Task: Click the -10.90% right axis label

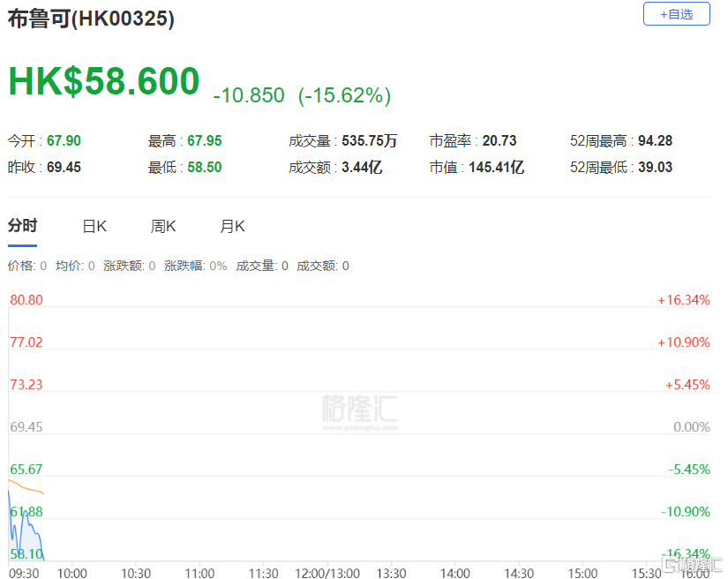Action: (686, 511)
